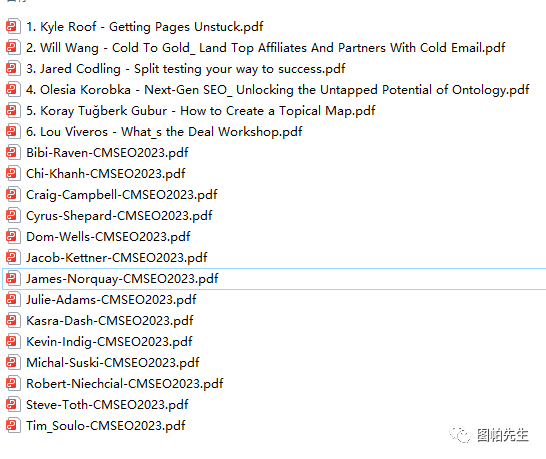Click PDF icon beside Cyrus-Shepard file

click(13, 216)
